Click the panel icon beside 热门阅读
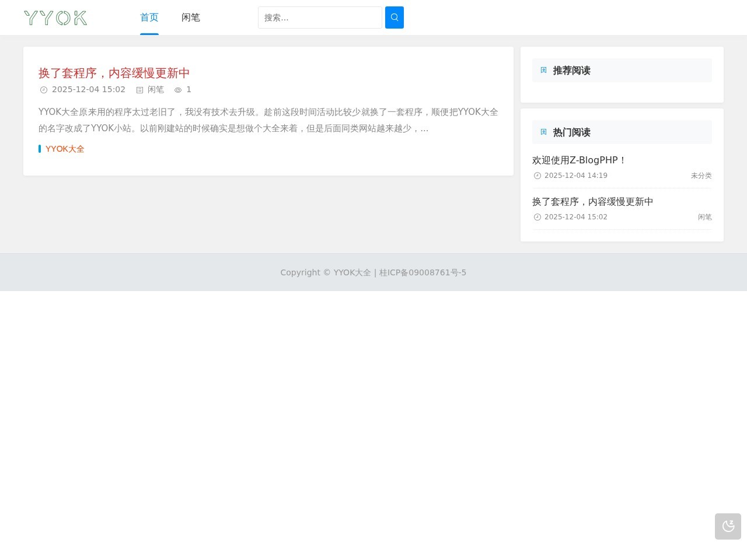 pyautogui.click(x=543, y=132)
